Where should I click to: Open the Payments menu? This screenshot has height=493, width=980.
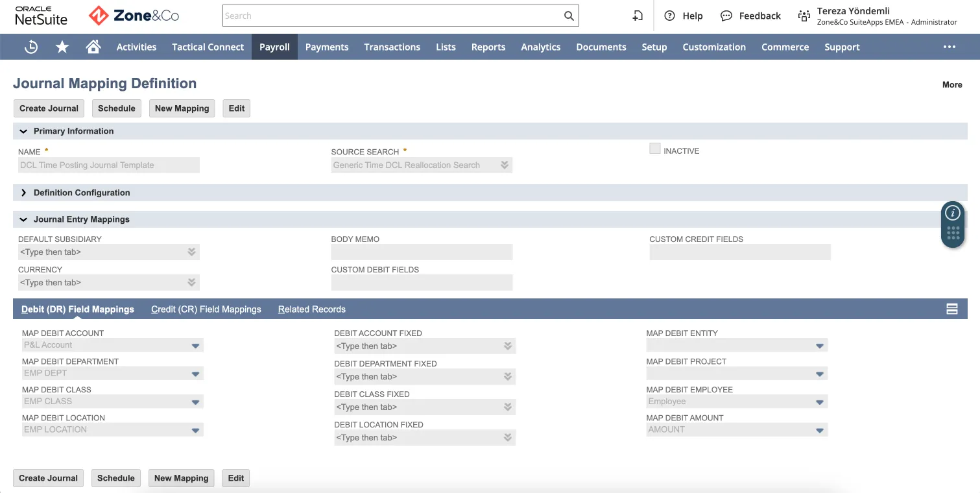point(327,47)
